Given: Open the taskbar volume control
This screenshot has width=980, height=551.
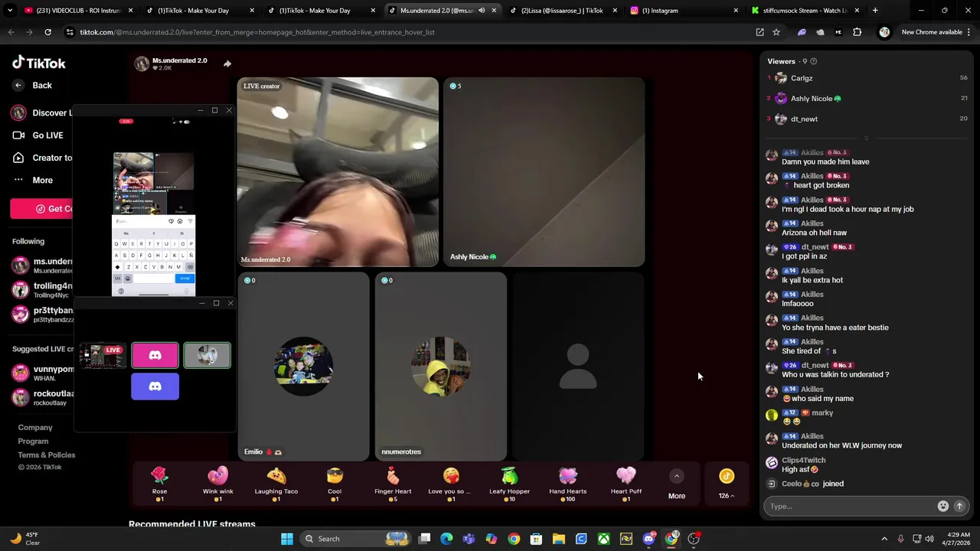Looking at the screenshot, I should (x=929, y=539).
